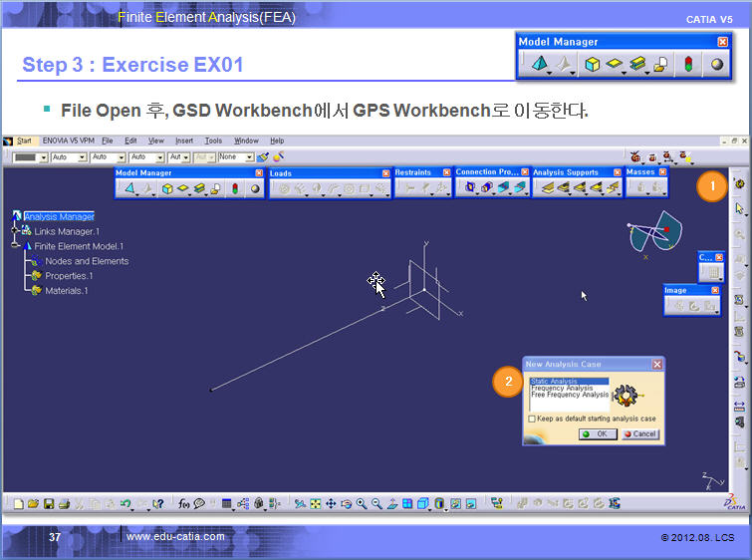Click the zoom in magnifier in bottom toolbar

[x=362, y=504]
